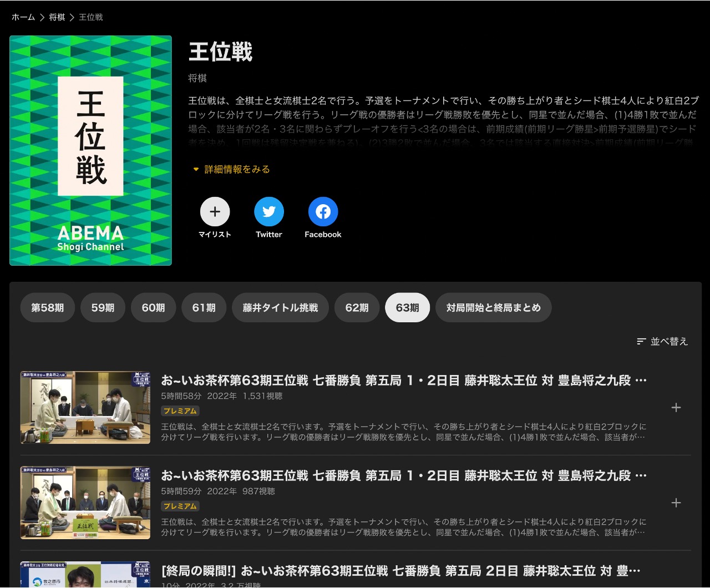
Task: Open thumbnail of 5時間58分 第五局 video
Action: (85, 408)
